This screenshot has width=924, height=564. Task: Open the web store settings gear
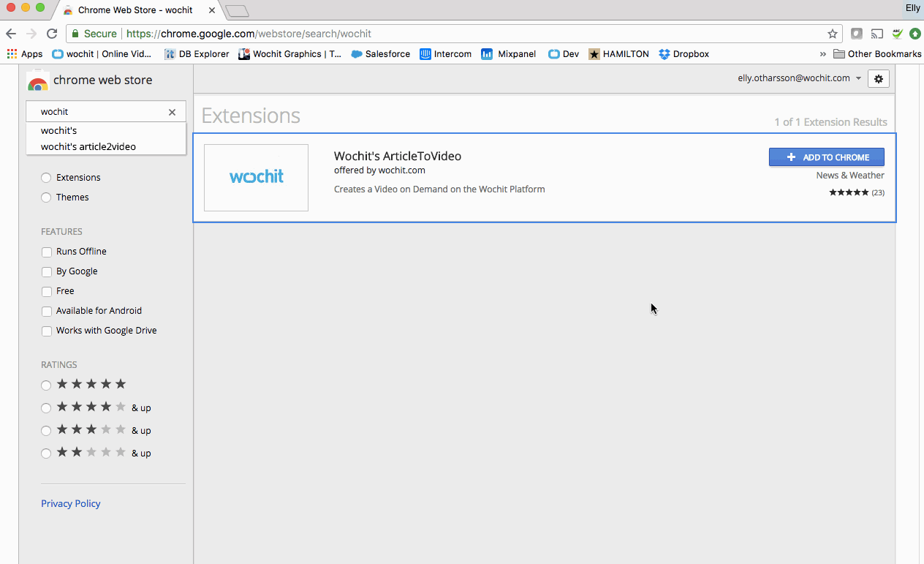[879, 79]
